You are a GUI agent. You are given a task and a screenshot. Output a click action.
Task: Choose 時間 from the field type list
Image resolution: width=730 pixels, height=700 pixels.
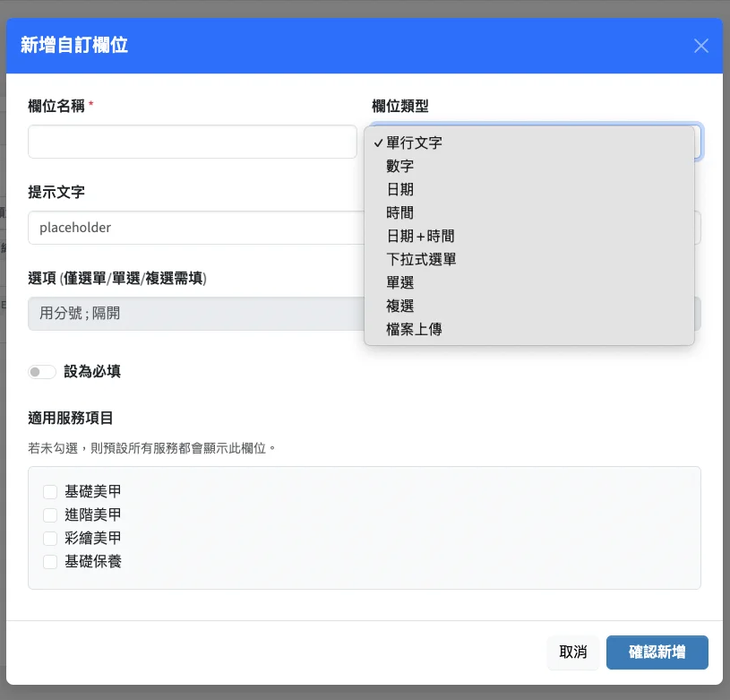click(x=400, y=212)
